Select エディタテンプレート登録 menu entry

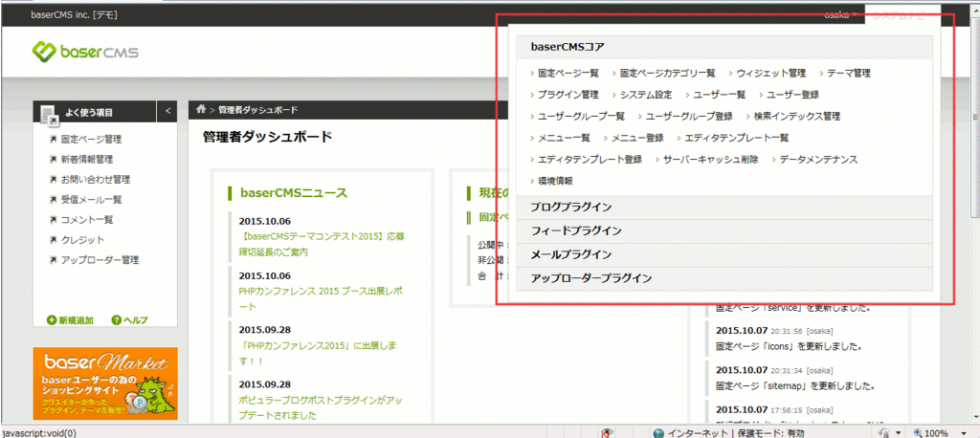click(x=590, y=160)
